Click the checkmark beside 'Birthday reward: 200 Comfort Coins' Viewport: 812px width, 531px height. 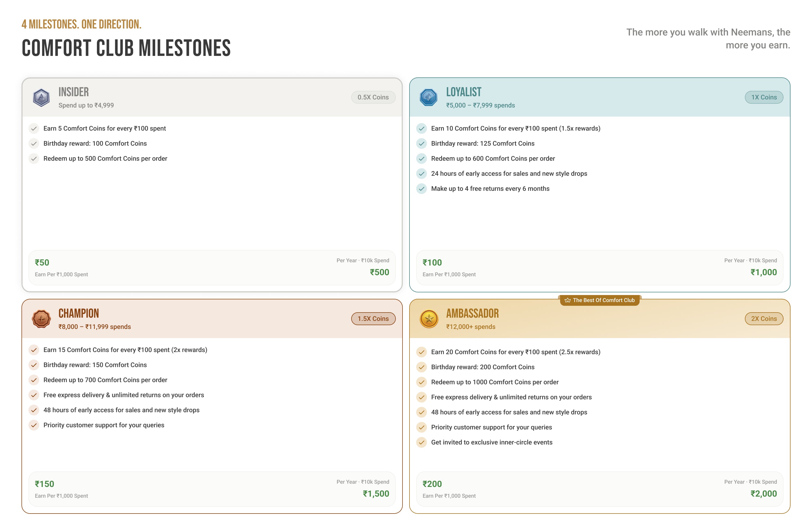[421, 367]
